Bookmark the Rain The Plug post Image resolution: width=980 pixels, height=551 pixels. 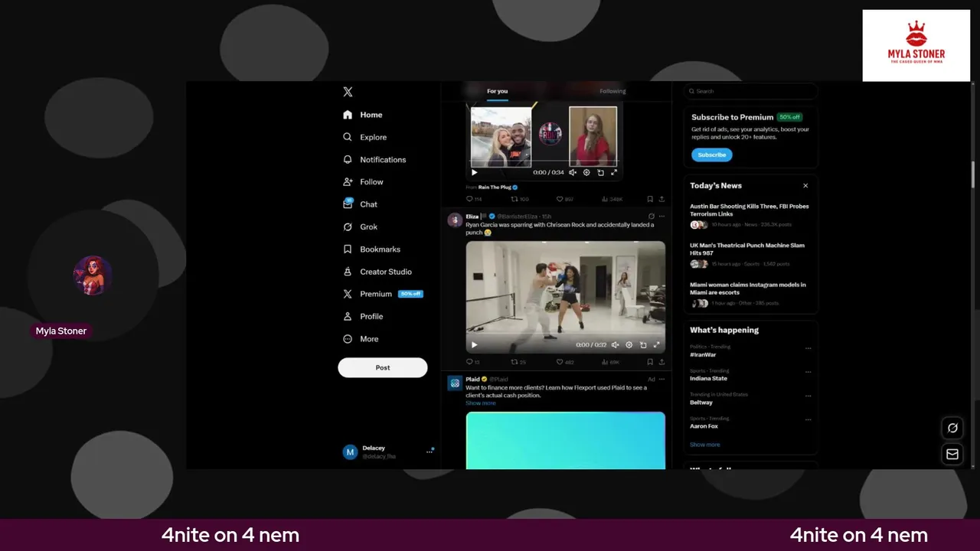650,199
